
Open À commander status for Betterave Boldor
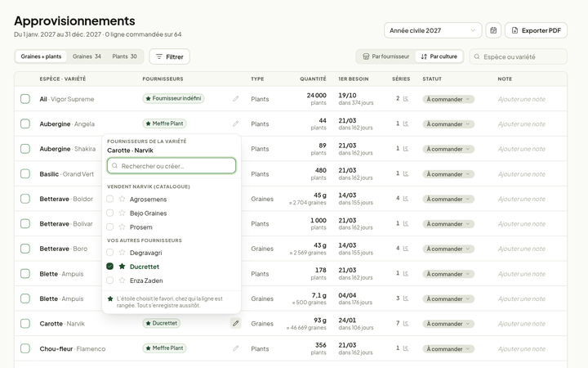coord(448,199)
